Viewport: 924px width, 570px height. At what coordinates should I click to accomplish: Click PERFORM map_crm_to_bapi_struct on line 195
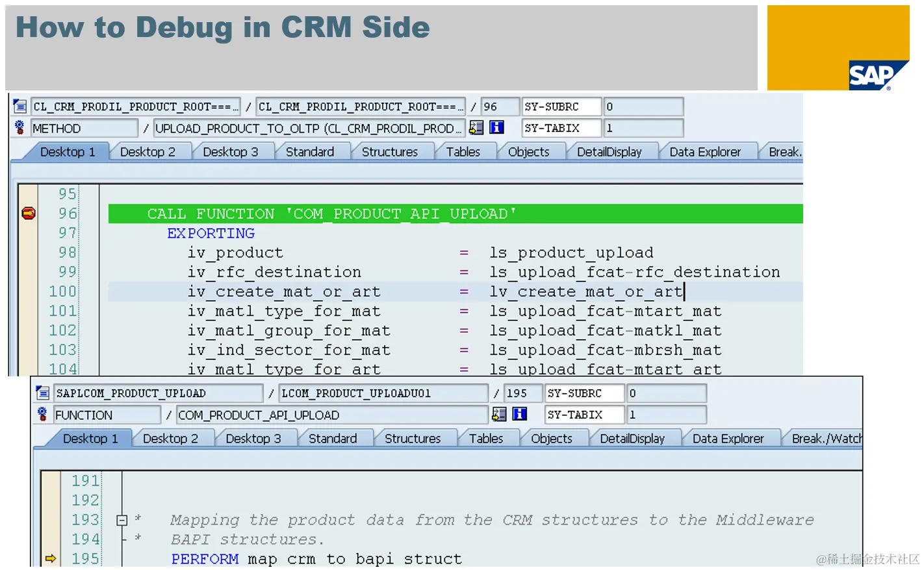click(x=316, y=559)
